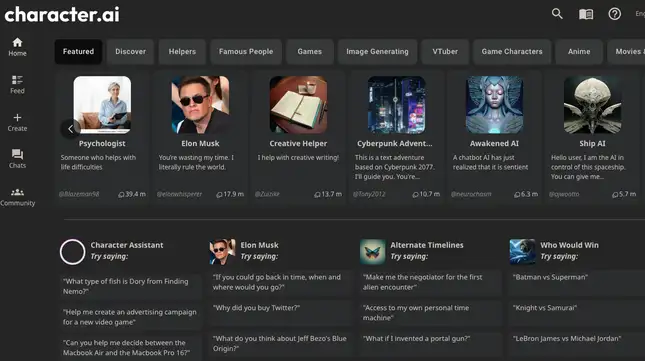Click the Create plus icon
The width and height of the screenshot is (645, 361).
coord(17,122)
